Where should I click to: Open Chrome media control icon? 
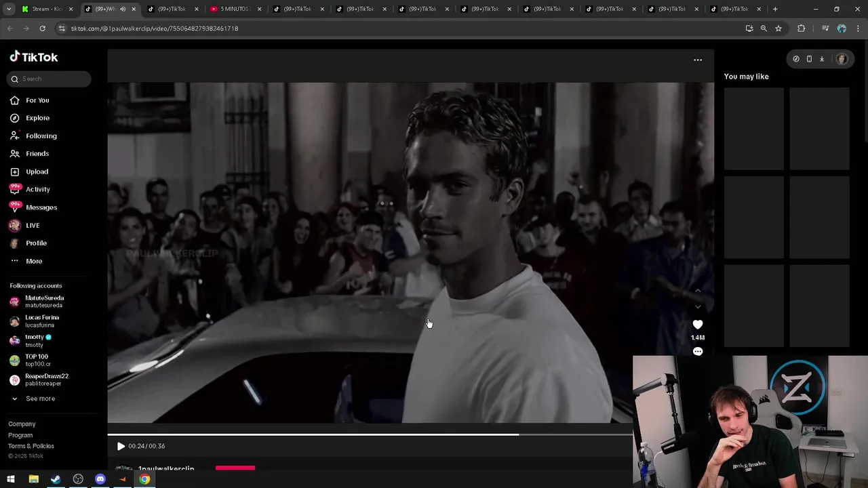(x=825, y=28)
